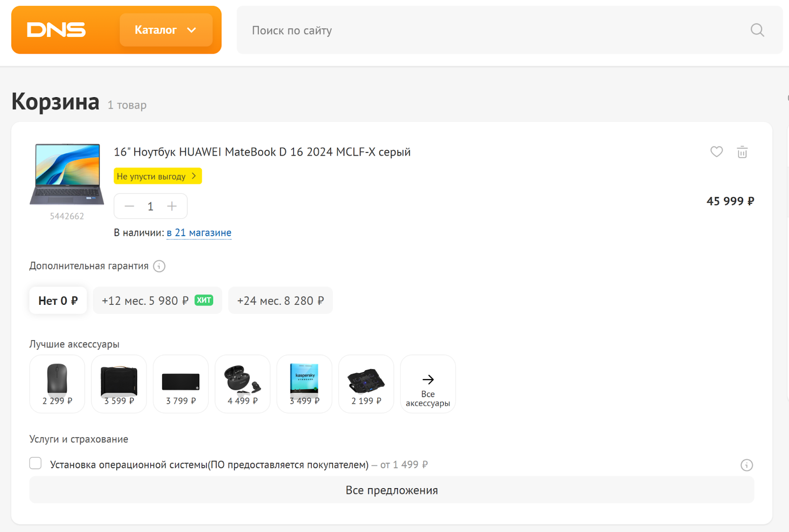Screen dimensions: 789x532
Task: Increase quantity with plus button
Action: 172,206
